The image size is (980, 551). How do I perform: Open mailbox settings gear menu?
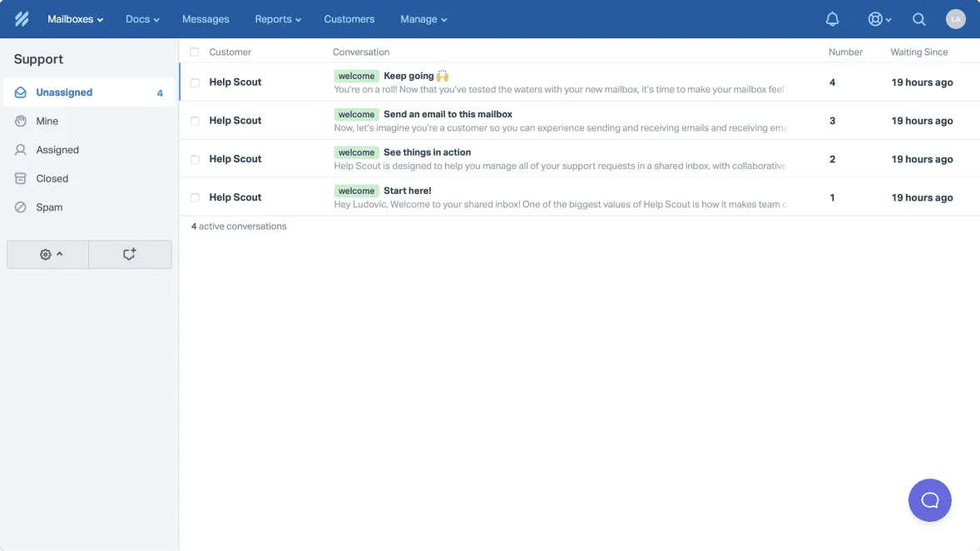pos(48,255)
